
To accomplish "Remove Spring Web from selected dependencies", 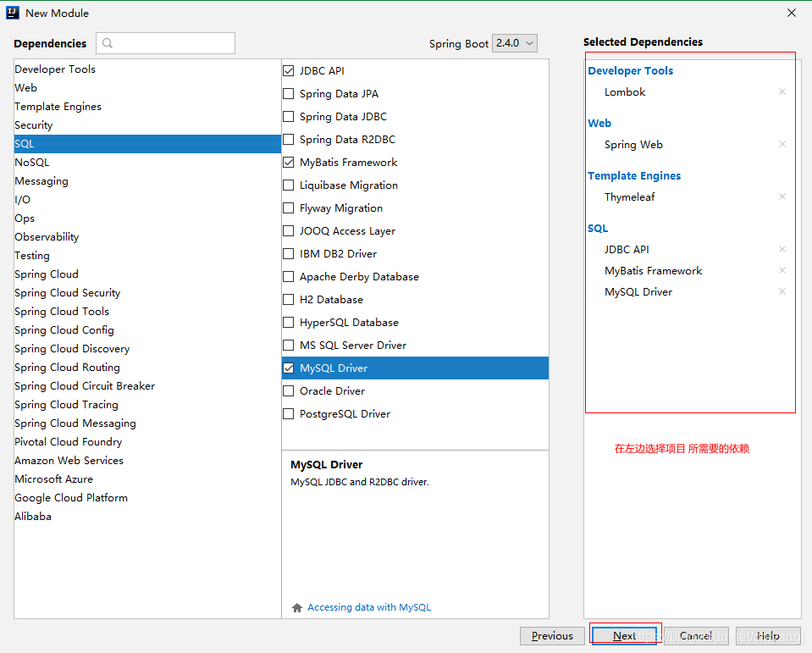I will tap(782, 144).
